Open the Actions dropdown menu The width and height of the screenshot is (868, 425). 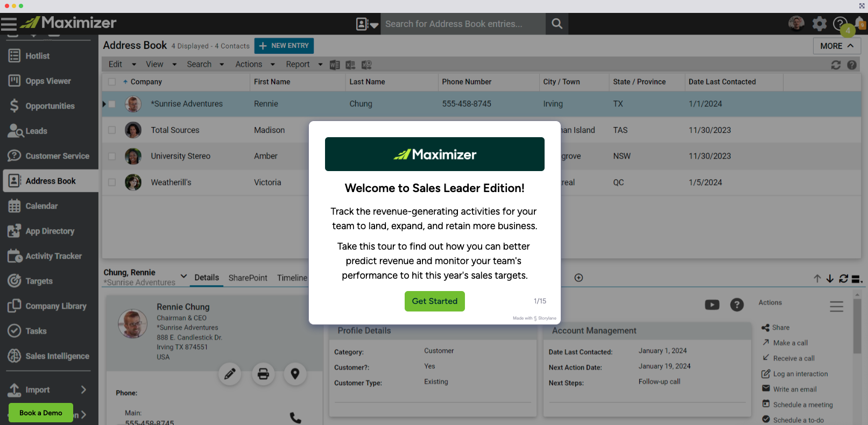point(255,64)
